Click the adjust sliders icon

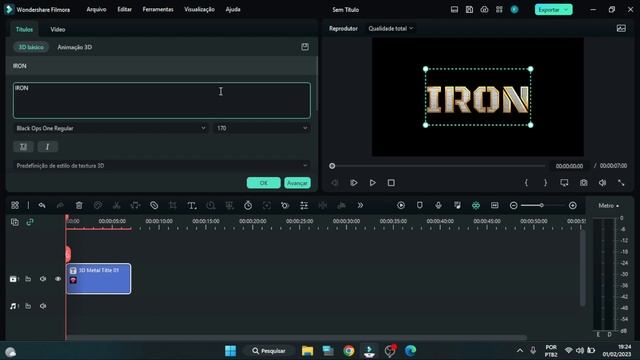[304, 205]
